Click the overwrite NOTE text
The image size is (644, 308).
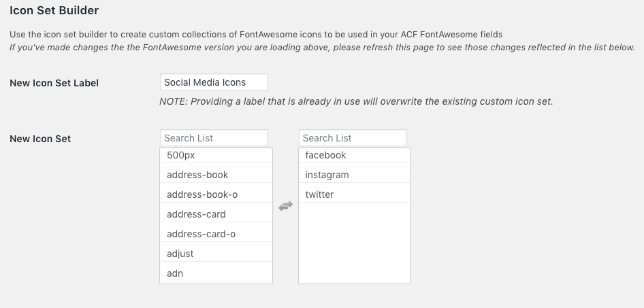click(x=356, y=102)
